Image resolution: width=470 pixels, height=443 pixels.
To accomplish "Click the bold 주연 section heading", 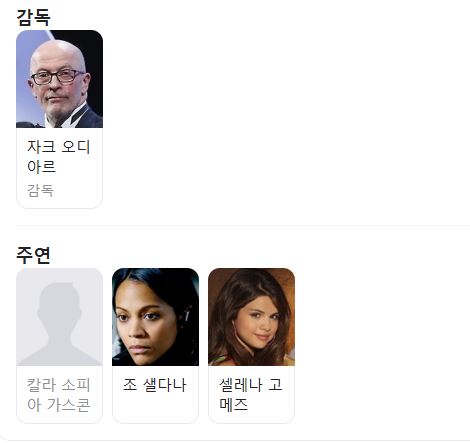I will click(33, 255).
